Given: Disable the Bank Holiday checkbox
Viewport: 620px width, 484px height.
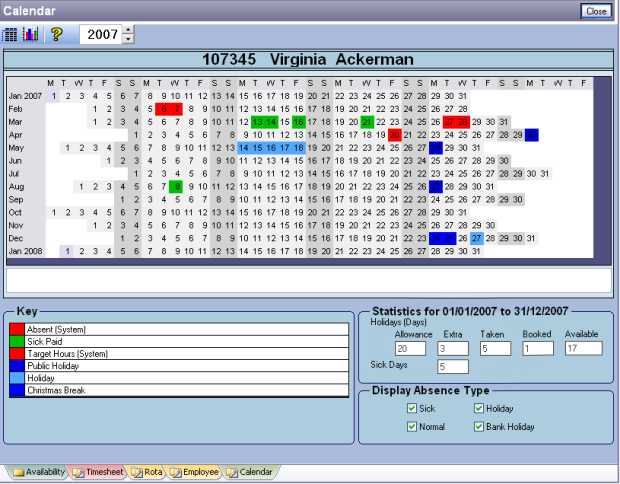Looking at the screenshot, I should (479, 427).
